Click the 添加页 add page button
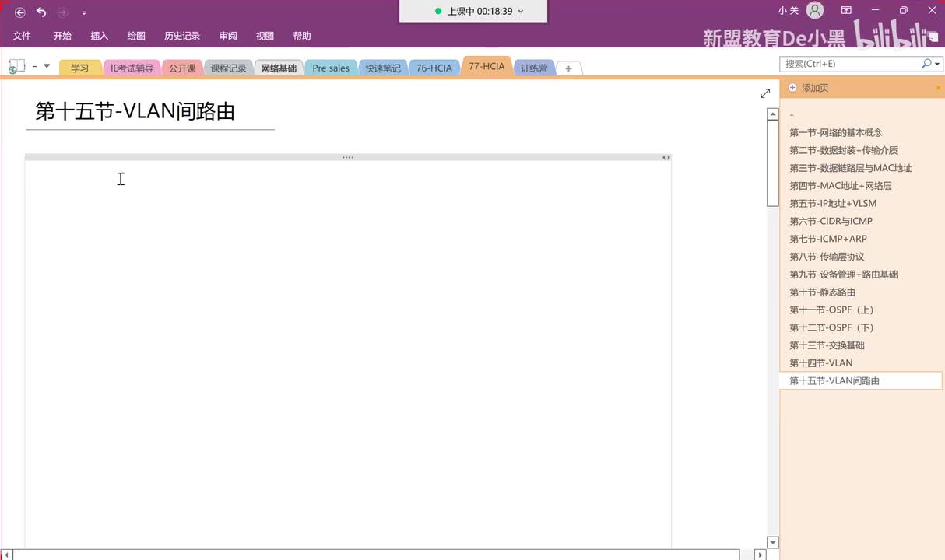Screen dimensions: 945x560 click(808, 88)
